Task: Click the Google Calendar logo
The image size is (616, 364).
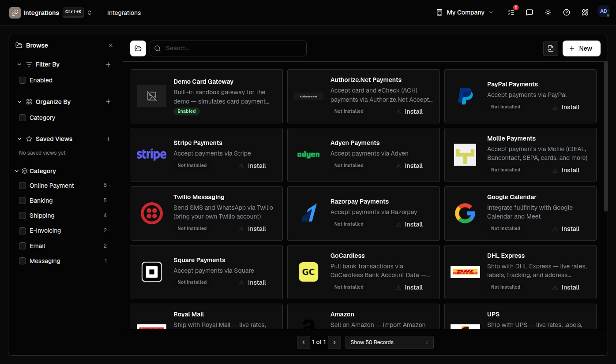Action: click(x=465, y=213)
